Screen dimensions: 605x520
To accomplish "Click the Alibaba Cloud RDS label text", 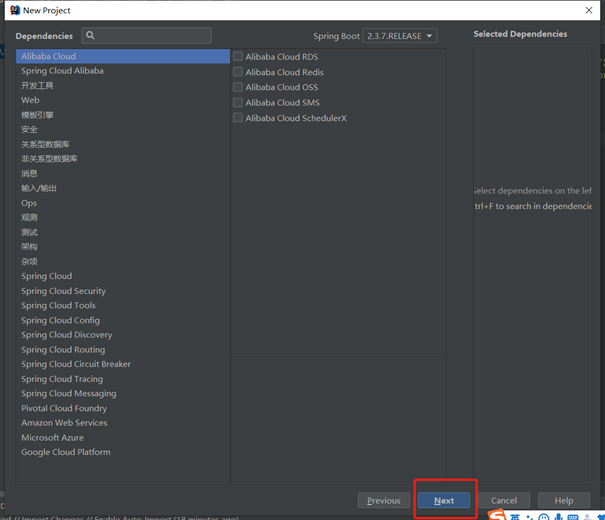I will click(x=282, y=57).
